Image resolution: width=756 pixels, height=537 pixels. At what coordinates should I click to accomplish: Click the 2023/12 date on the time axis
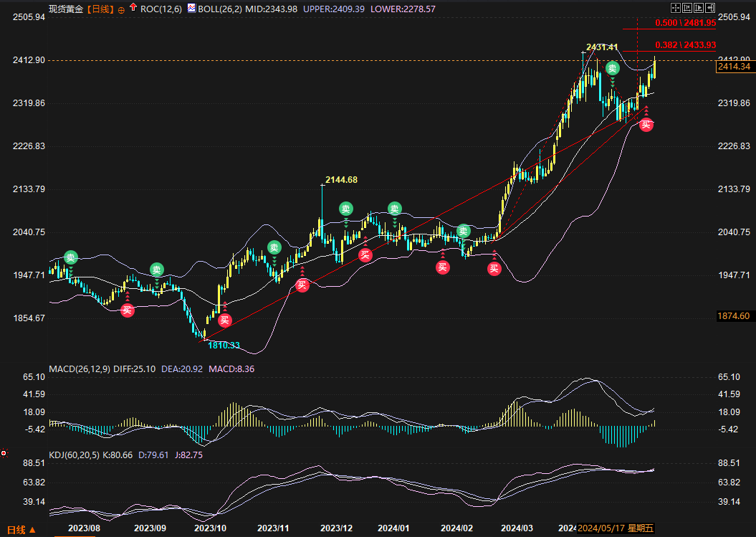tap(335, 528)
